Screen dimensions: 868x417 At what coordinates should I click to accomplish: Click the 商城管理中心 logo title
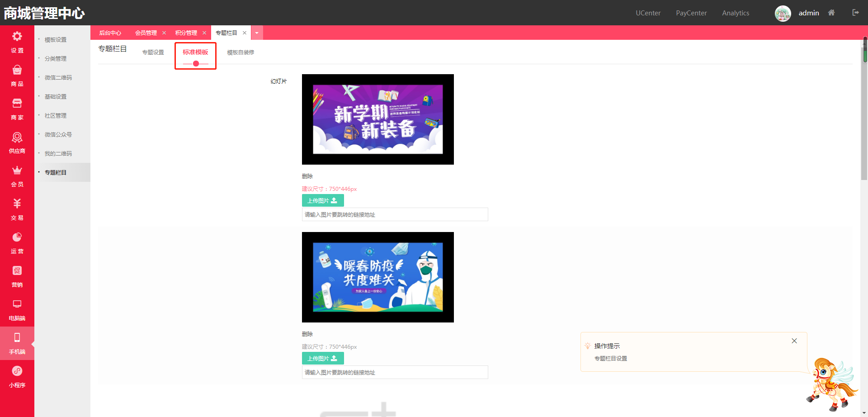coord(44,13)
